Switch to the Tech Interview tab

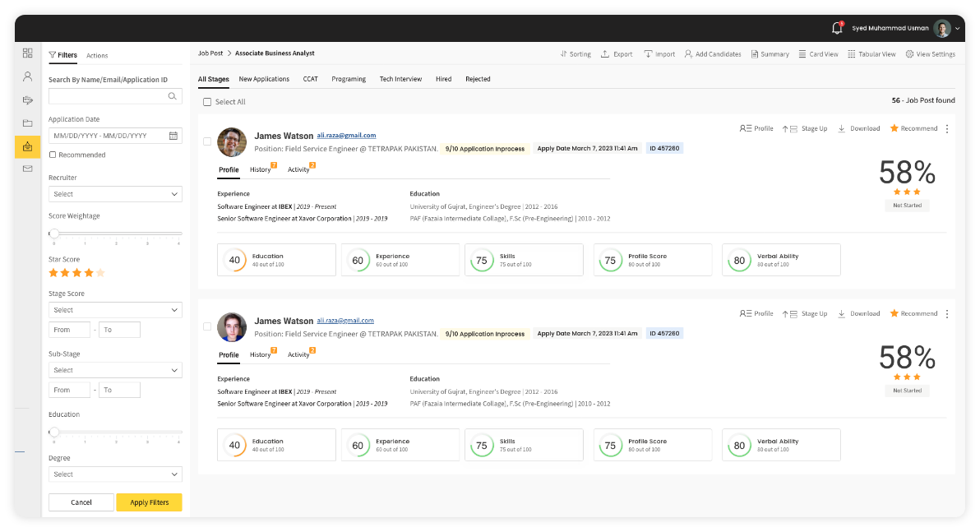point(400,79)
